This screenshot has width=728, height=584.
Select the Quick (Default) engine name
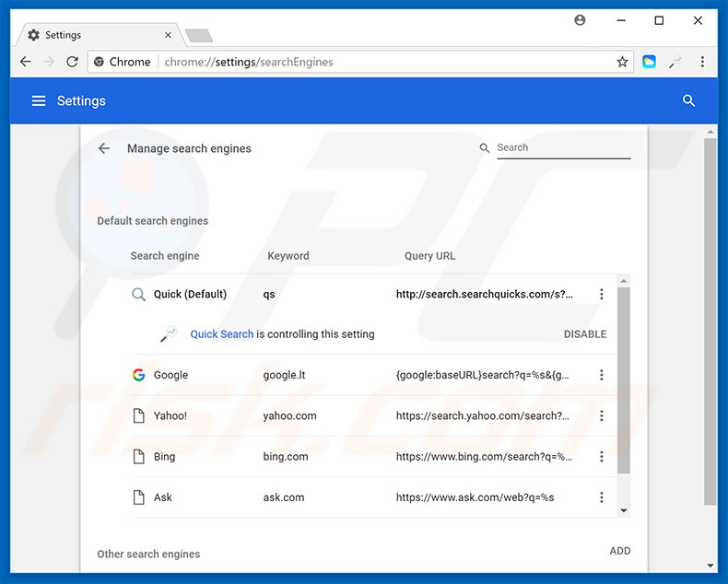pos(190,294)
